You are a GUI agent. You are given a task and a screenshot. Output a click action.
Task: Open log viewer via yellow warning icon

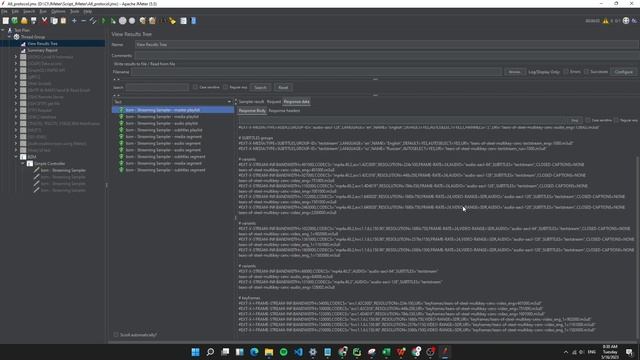pos(605,21)
